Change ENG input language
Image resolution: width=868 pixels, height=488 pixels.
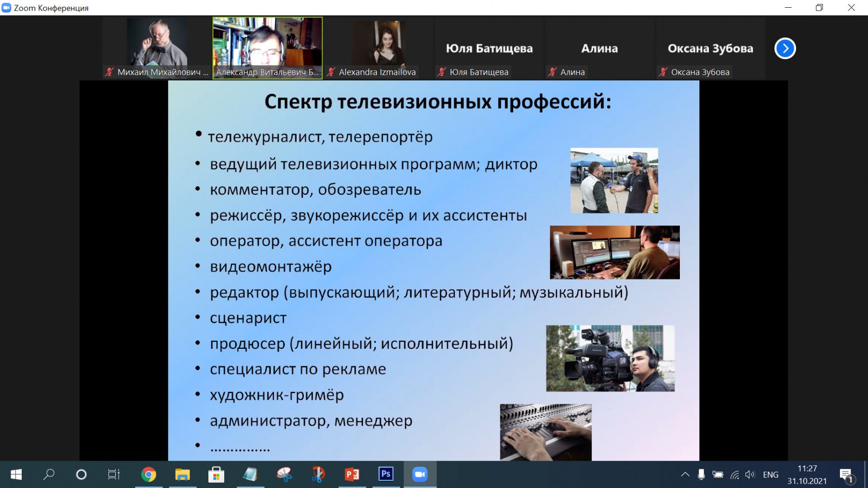pos(771,475)
